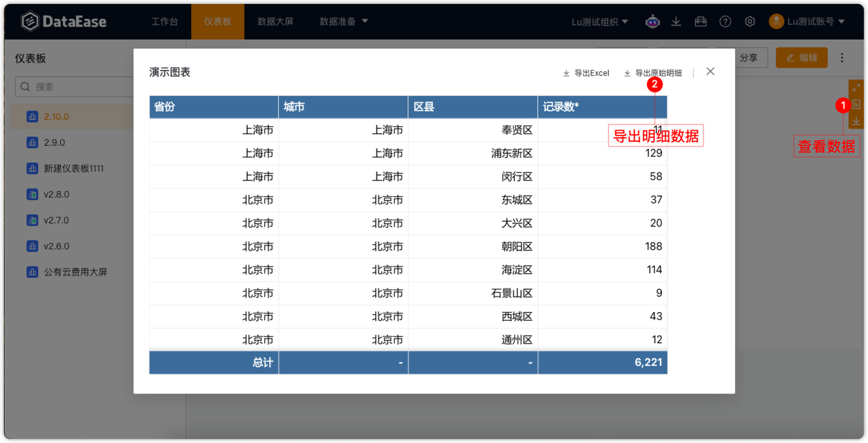Click the fullscreen expand icon on the orange panel
868x443 pixels.
click(x=856, y=88)
